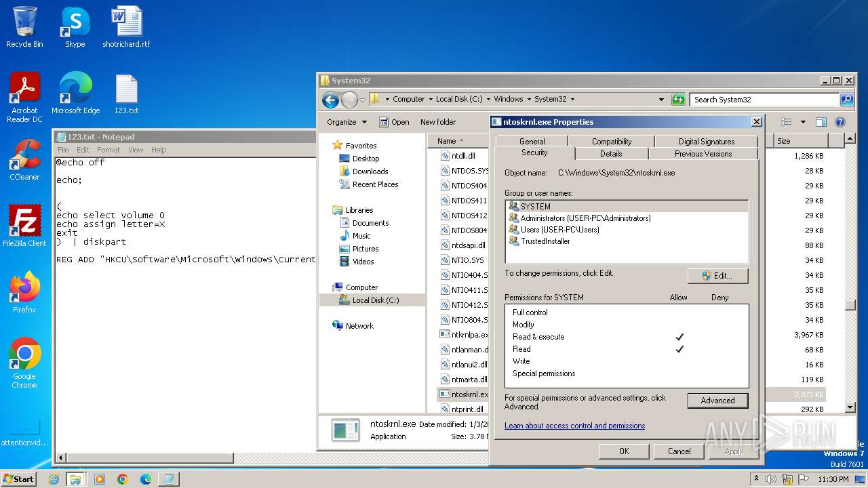Open the Previous Versions tab
Screen dimensions: 868x488
703,154
